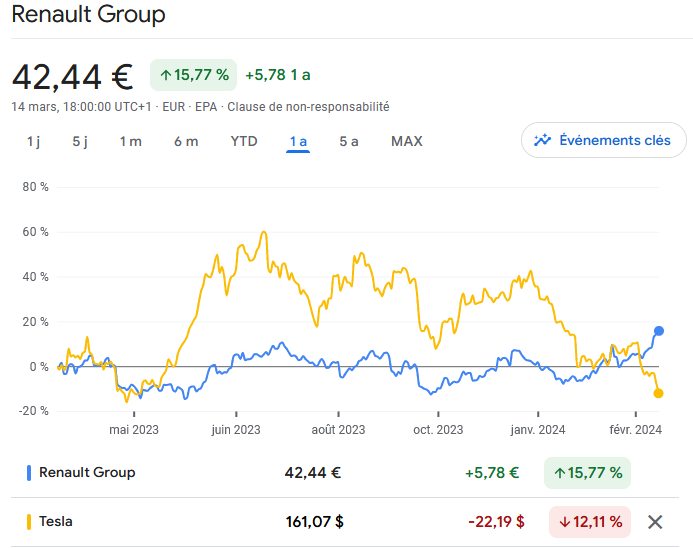Click the blue Renault endpoint dot on chart
Screen dimensions: 693x548
(659, 331)
